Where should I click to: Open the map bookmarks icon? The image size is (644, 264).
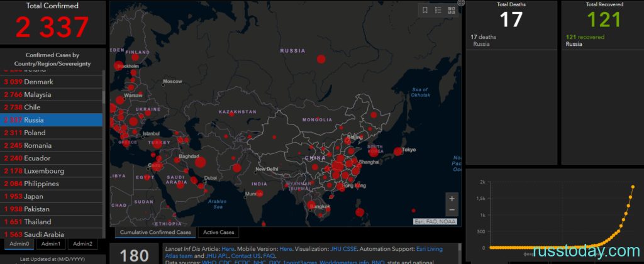pyautogui.click(x=425, y=11)
